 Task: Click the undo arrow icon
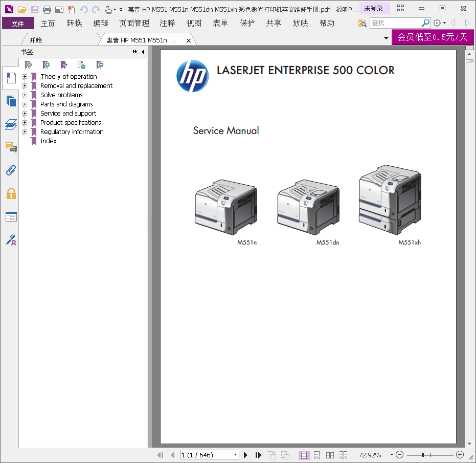pos(84,9)
